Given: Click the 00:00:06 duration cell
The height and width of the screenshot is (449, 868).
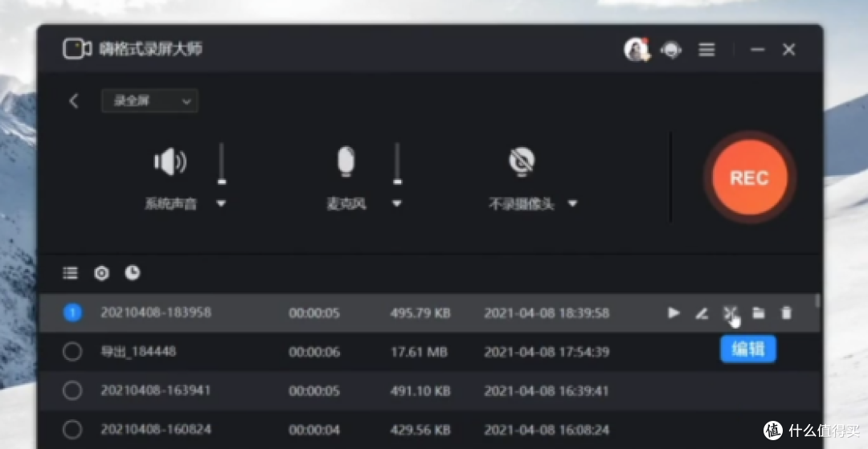Looking at the screenshot, I should click(314, 353).
